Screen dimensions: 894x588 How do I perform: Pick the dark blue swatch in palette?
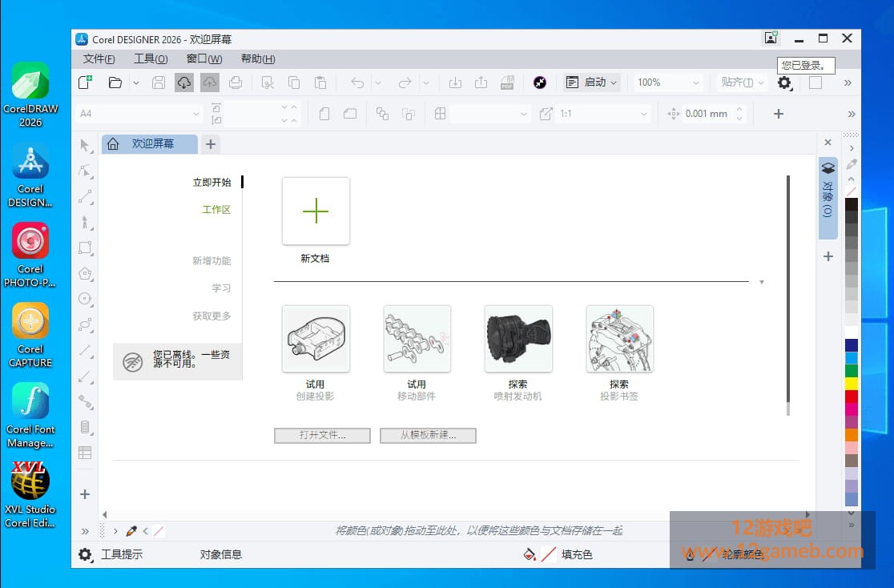(852, 345)
